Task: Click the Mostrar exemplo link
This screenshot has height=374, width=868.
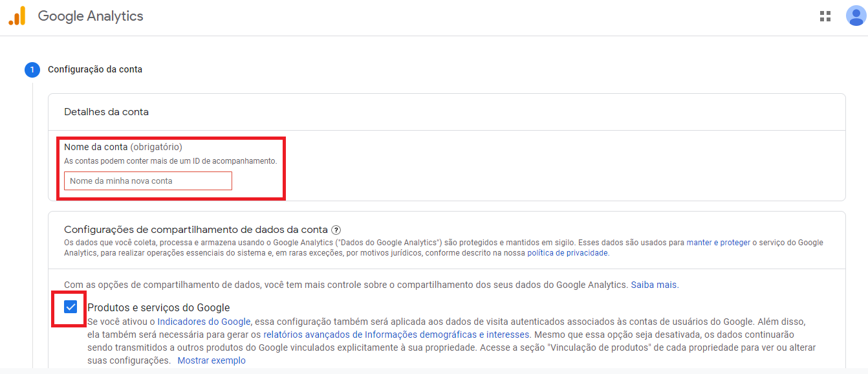Action: pyautogui.click(x=212, y=360)
